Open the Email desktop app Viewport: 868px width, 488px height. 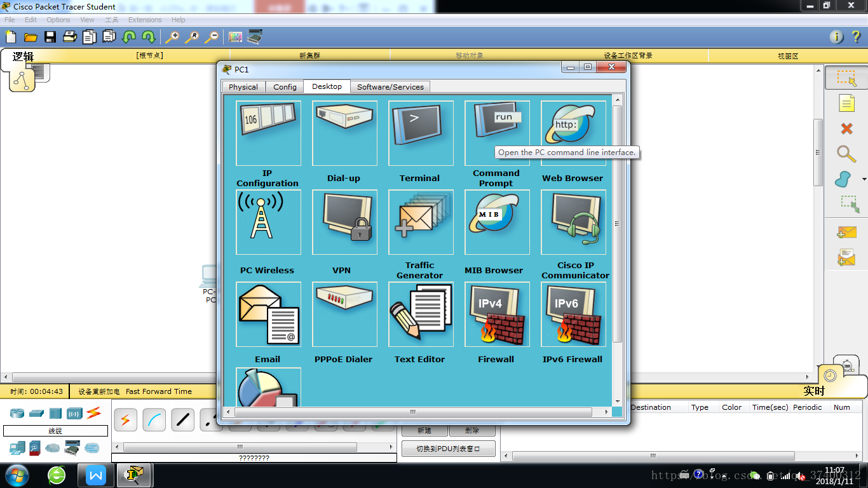pos(268,315)
